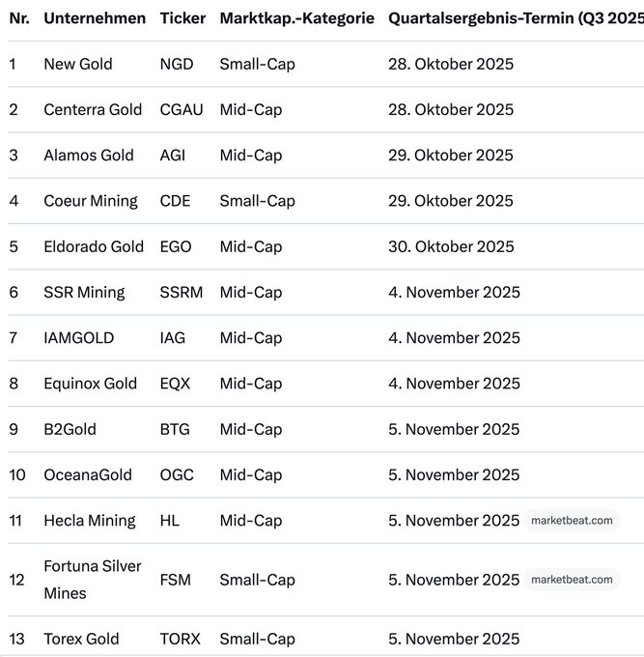Click the OGC ticker cell
Screen dimensions: 644x657
coord(177,474)
